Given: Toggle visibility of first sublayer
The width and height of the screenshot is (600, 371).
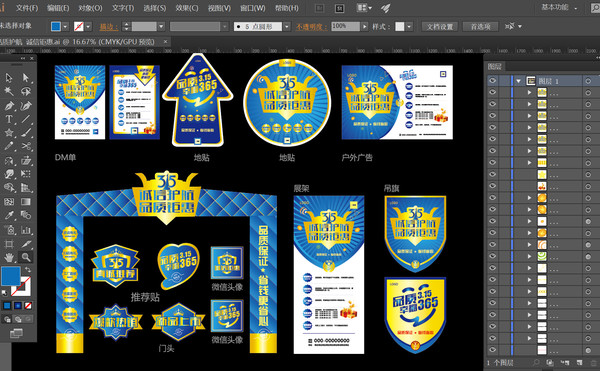Looking at the screenshot, I should click(492, 92).
